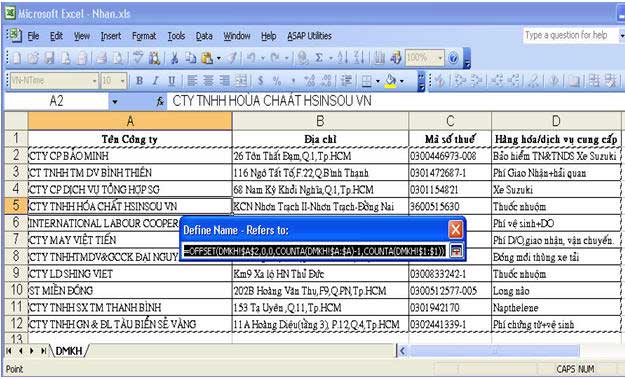Image resolution: width=625 pixels, height=379 pixels.
Task: Expand the font name dropdown
Action: (x=94, y=81)
